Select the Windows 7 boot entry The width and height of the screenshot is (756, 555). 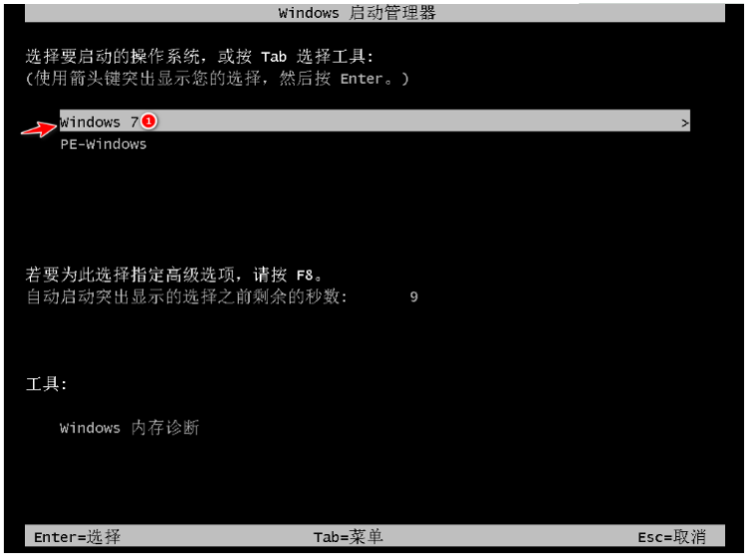[375, 121]
